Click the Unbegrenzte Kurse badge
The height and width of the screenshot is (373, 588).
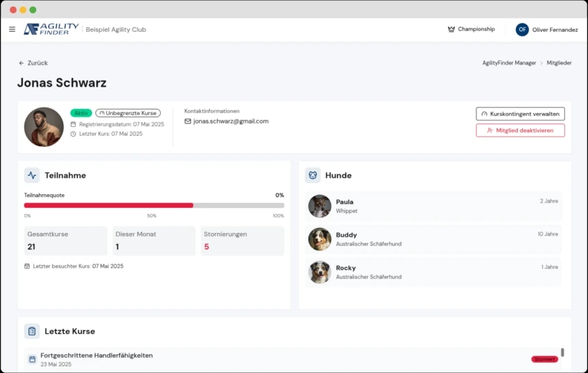coord(128,113)
